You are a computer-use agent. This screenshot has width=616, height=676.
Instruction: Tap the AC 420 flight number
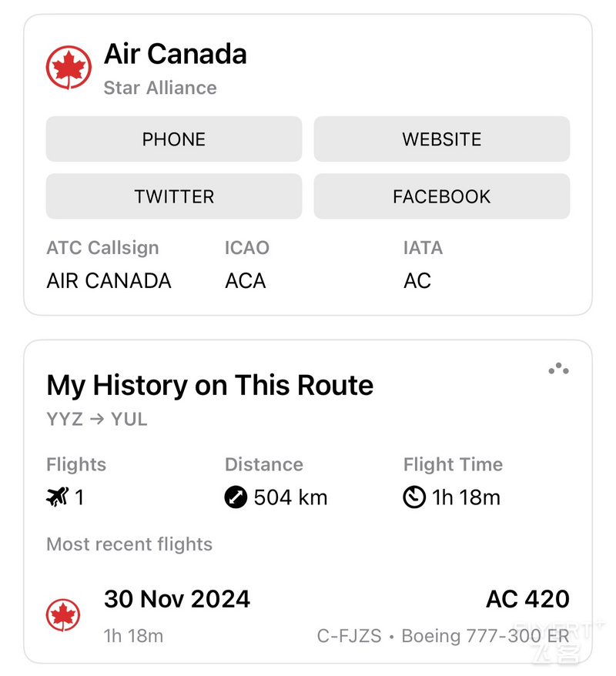click(x=527, y=599)
